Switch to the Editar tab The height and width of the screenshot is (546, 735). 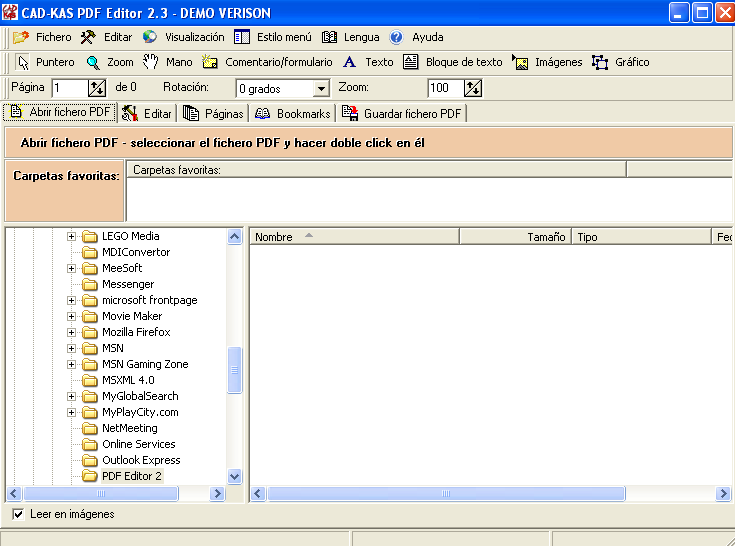pyautogui.click(x=147, y=113)
